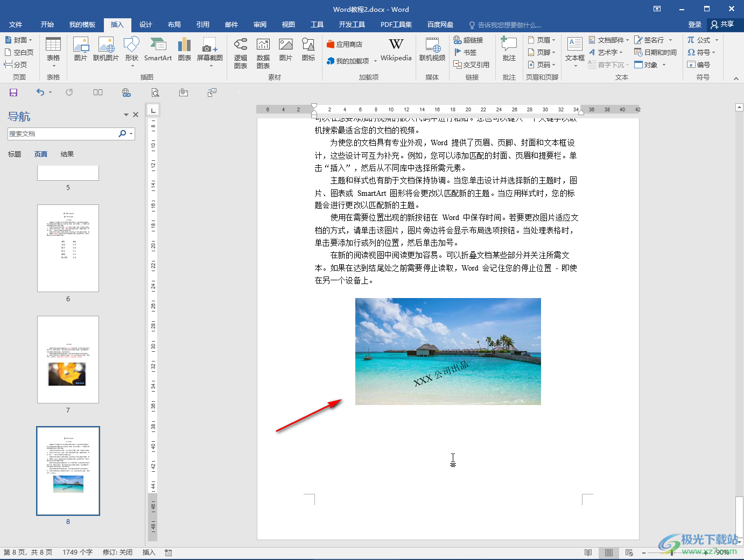
Task: Insert a page break (分页)
Action: pos(16,65)
